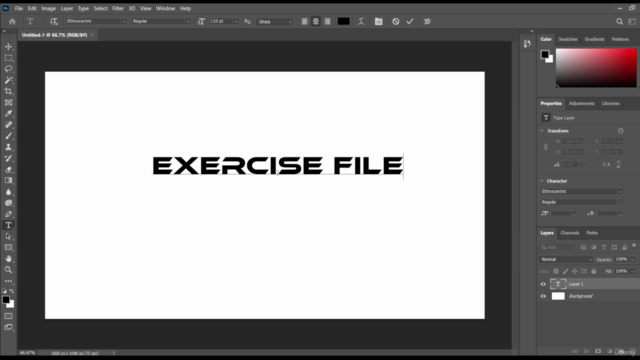This screenshot has height=360, width=640.
Task: Click the text color swatch in options bar
Action: click(x=343, y=22)
